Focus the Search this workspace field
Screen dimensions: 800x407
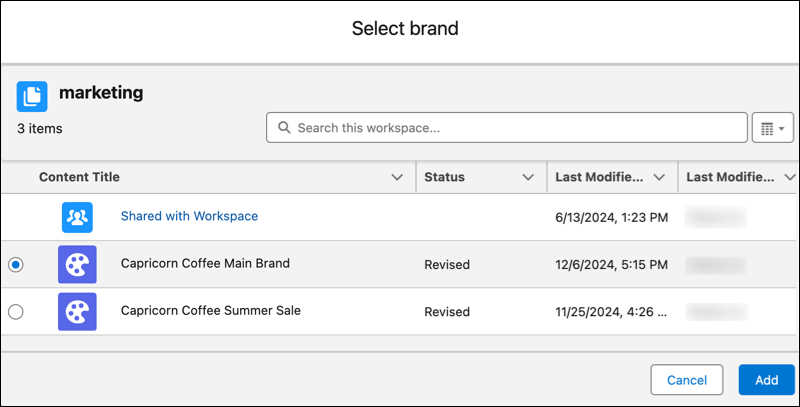point(507,128)
